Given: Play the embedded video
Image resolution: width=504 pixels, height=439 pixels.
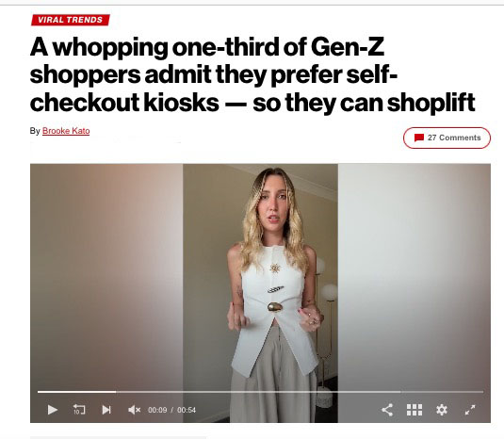Looking at the screenshot, I should point(53,410).
